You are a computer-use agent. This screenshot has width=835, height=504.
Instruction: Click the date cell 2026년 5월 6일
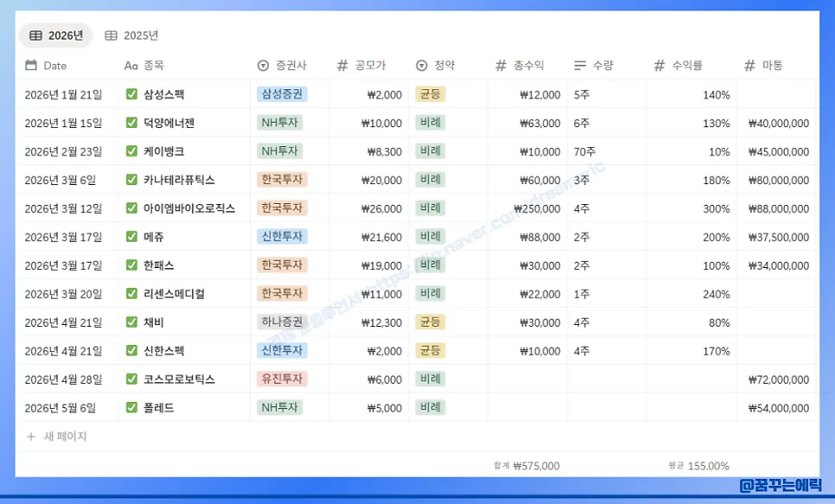coord(61,408)
